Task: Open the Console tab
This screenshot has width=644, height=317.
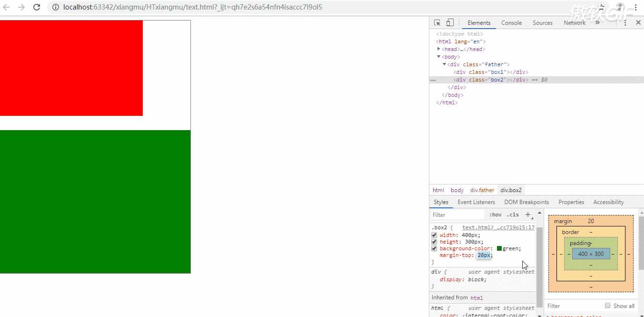Action: pos(512,23)
